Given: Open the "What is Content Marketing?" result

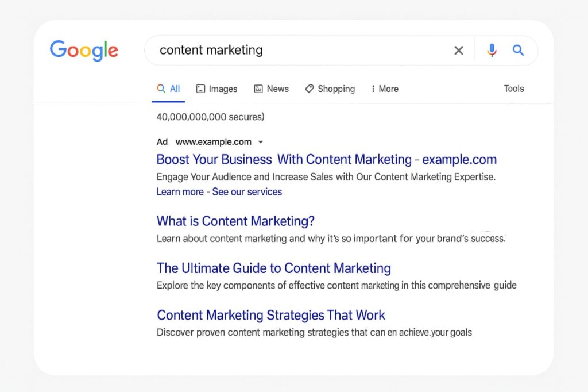Looking at the screenshot, I should point(235,221).
